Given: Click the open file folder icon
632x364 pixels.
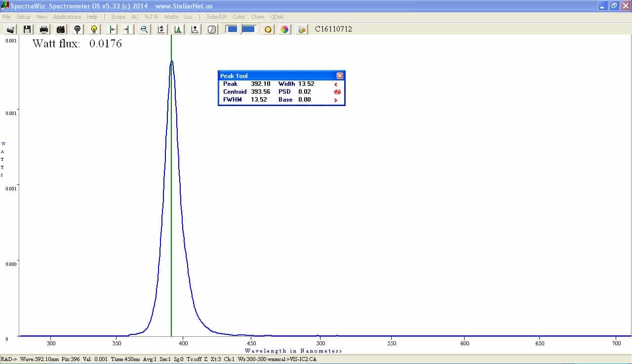Looking at the screenshot, I should [x=10, y=30].
